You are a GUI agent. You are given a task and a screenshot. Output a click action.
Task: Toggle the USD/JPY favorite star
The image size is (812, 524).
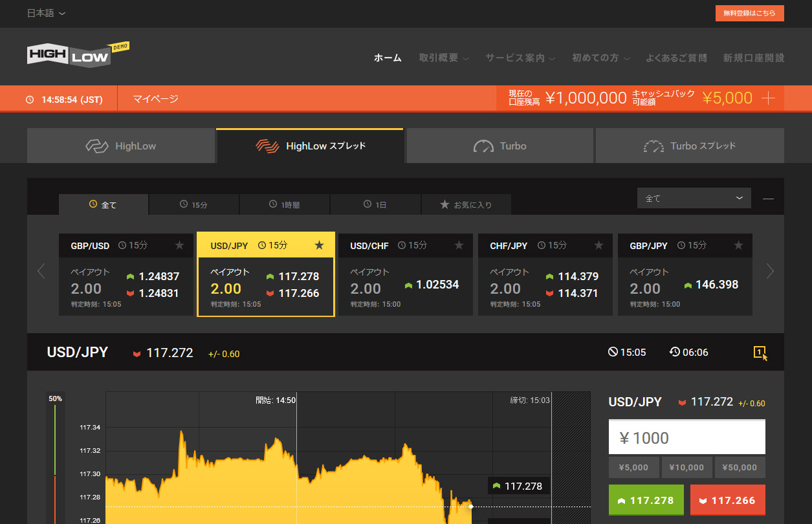pos(319,245)
